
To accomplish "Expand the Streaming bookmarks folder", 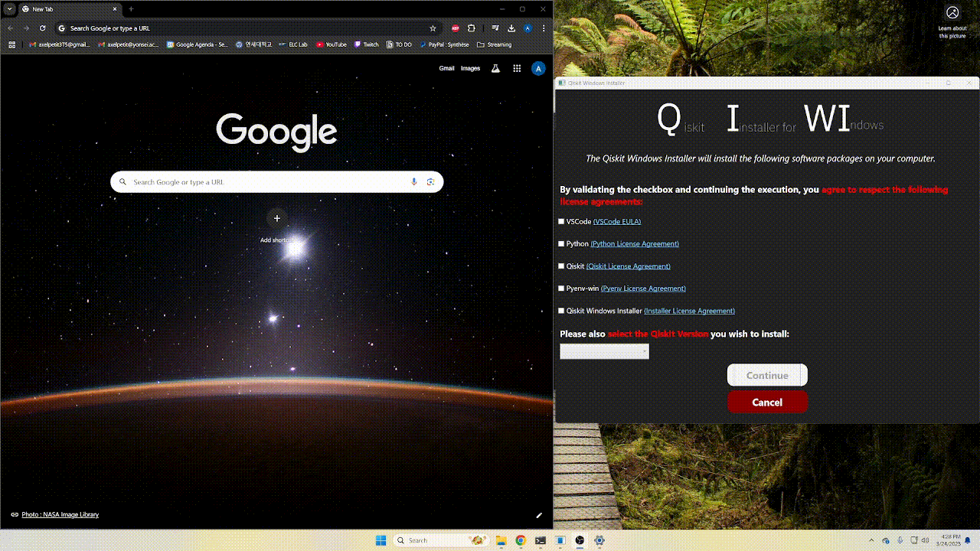I will point(494,44).
